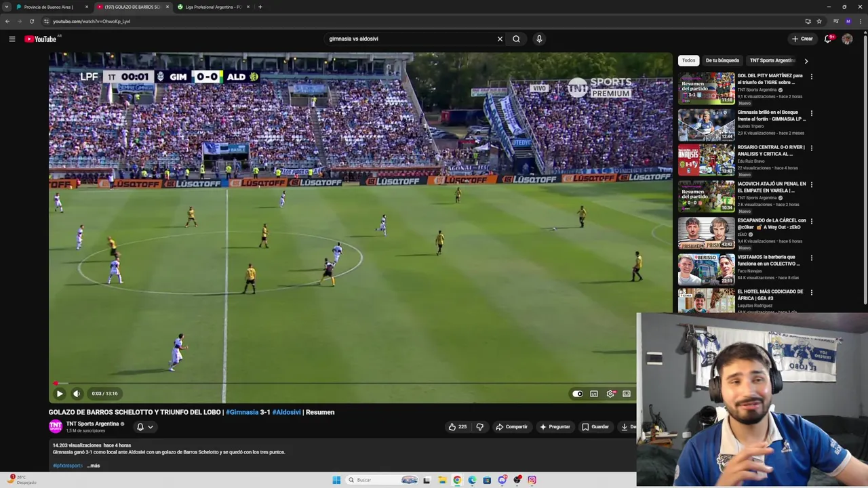Open options for ESCAPANDO DE LA CÁRCEL video

[x=812, y=221]
